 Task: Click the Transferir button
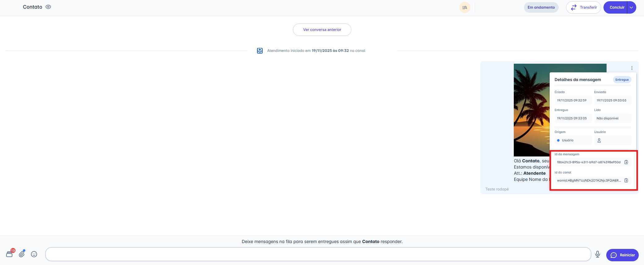tap(583, 7)
